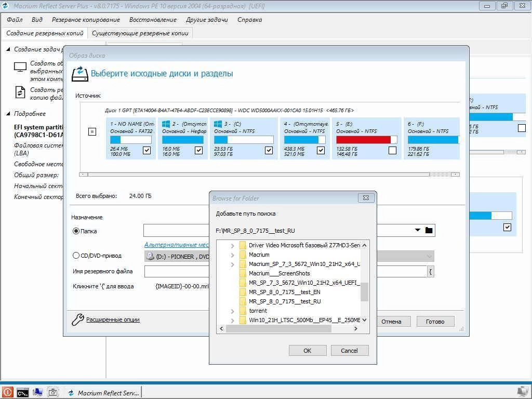Open the command prompt from taskbar

23,393
